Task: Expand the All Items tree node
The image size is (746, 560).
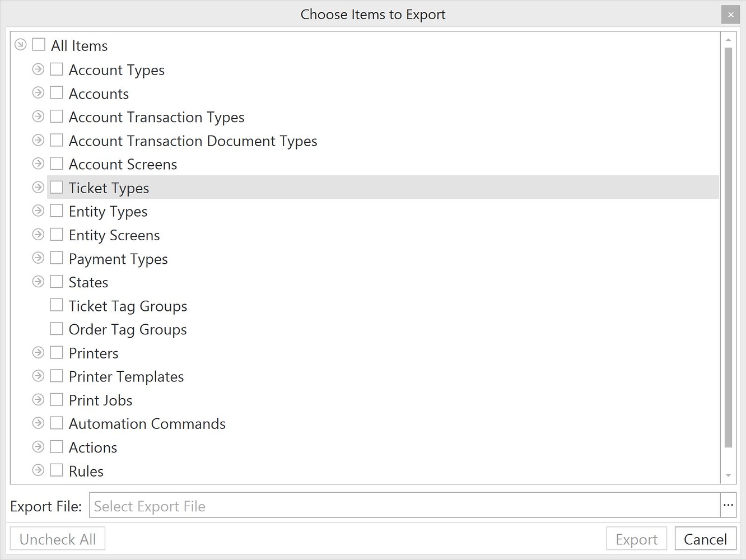Action: (20, 44)
